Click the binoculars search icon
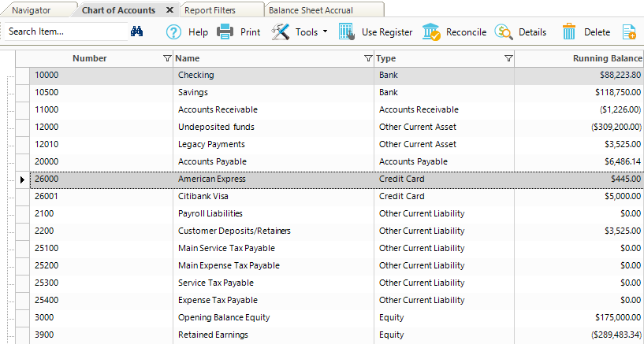644x344 pixels. pyautogui.click(x=136, y=31)
